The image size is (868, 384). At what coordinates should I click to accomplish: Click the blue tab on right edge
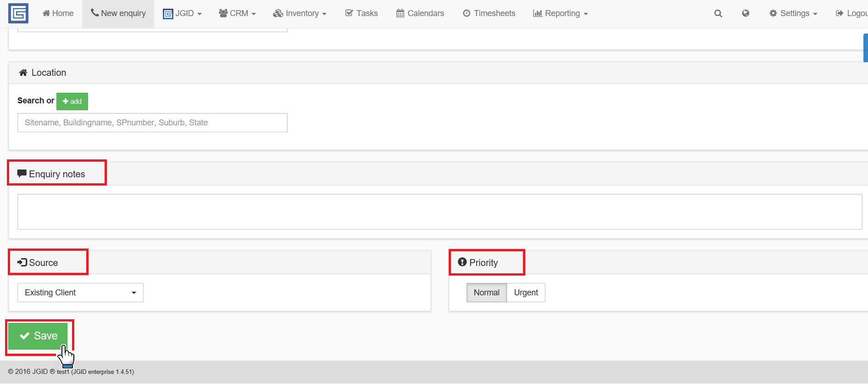pyautogui.click(x=866, y=48)
